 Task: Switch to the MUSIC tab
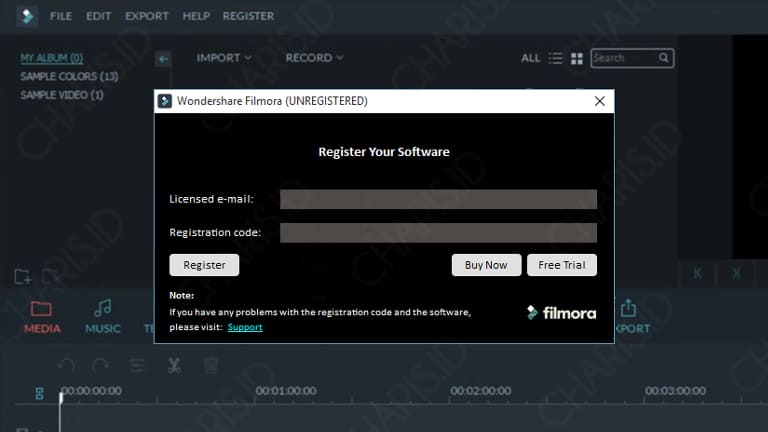[x=102, y=317]
